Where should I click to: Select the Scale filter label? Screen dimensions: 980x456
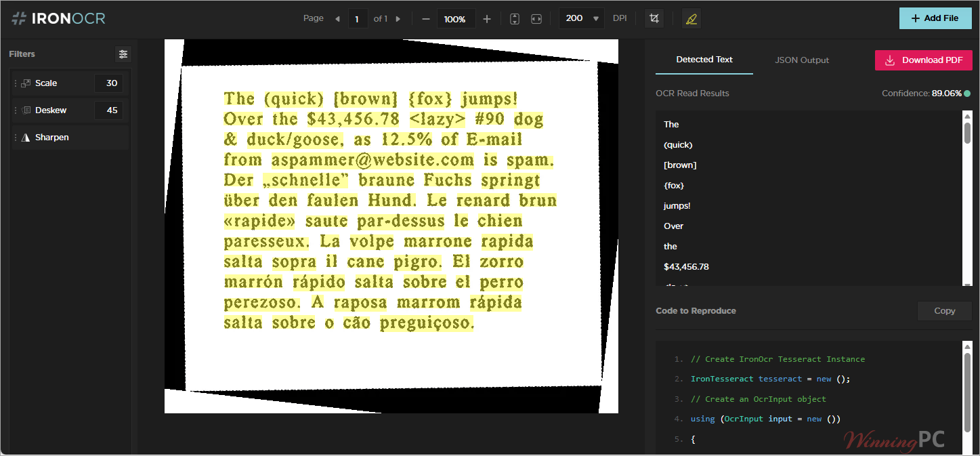coord(46,83)
